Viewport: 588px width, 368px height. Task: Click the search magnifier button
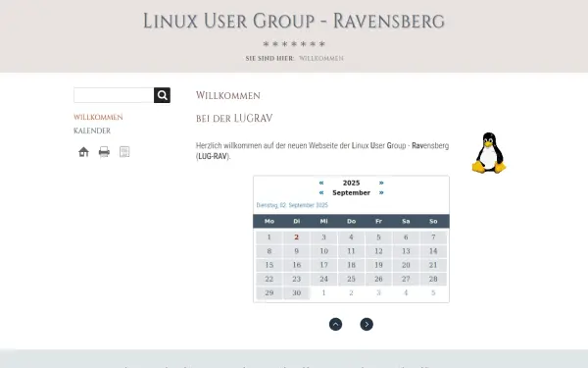click(162, 95)
